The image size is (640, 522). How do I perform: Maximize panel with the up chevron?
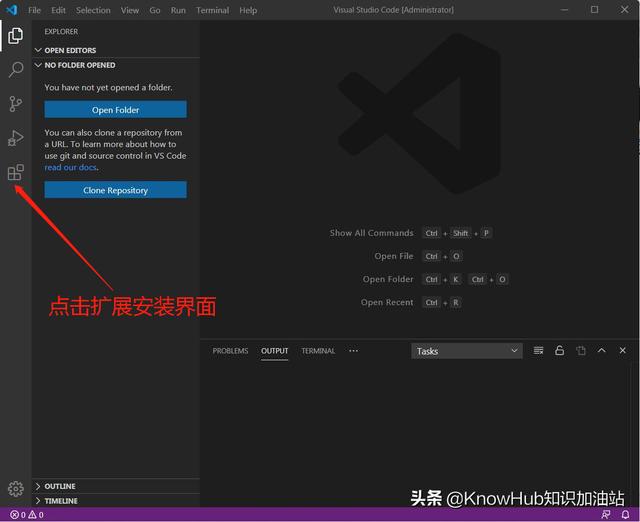tap(602, 350)
